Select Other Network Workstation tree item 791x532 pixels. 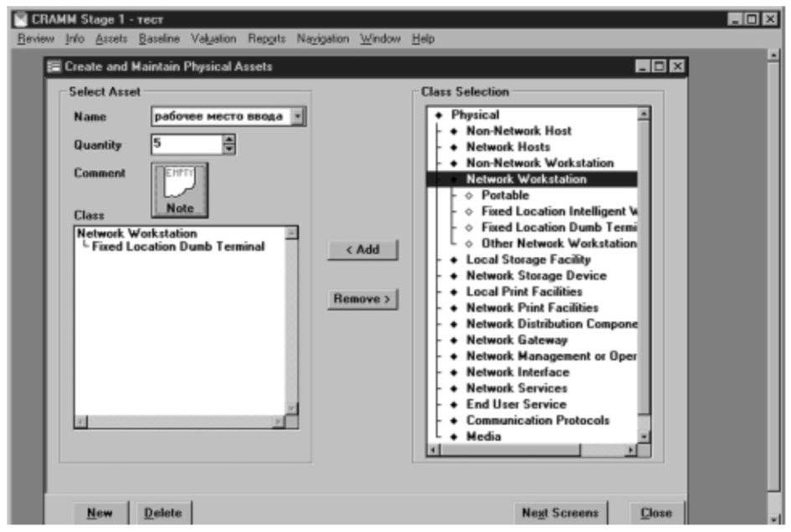pos(559,244)
